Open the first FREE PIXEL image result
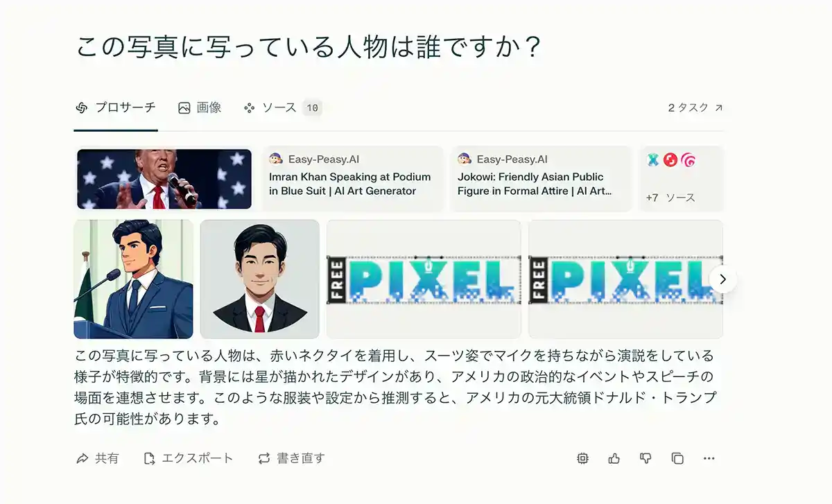This screenshot has height=504, width=832. [424, 279]
